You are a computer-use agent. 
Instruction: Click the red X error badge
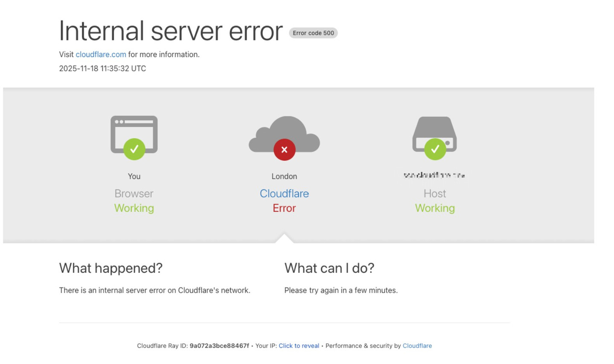tap(285, 150)
